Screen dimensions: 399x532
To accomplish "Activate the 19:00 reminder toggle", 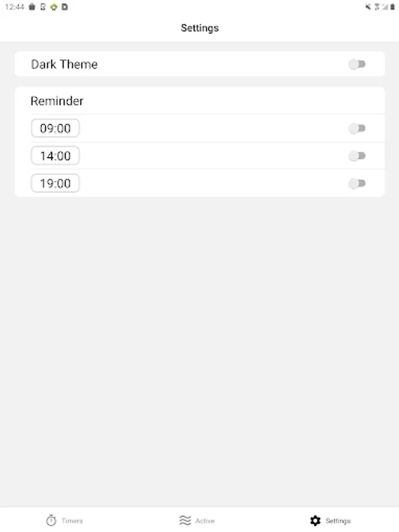I will click(358, 183).
